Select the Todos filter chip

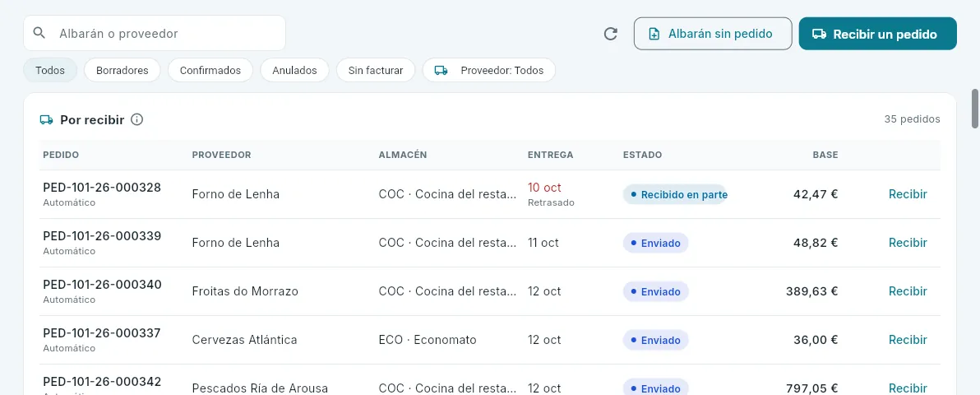[50, 70]
